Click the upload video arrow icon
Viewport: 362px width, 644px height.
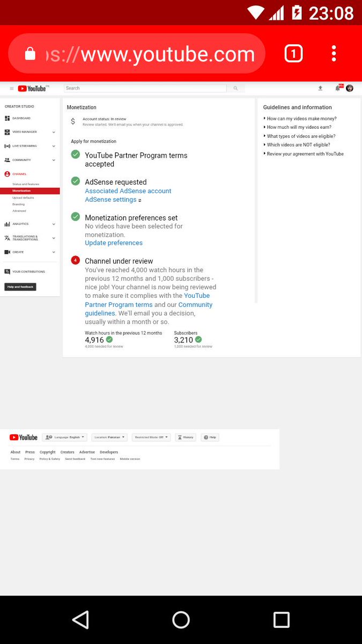[x=320, y=88]
